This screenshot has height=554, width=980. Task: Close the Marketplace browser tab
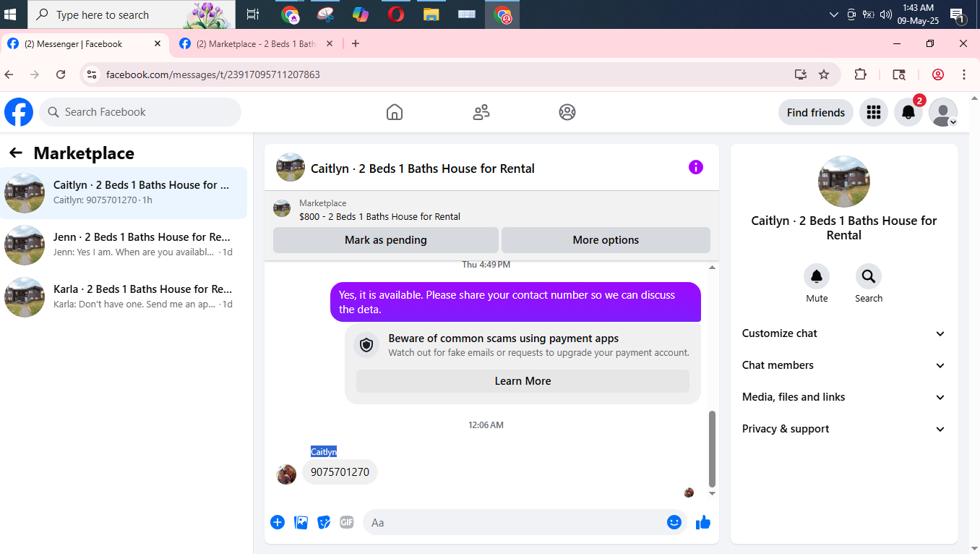pos(330,44)
